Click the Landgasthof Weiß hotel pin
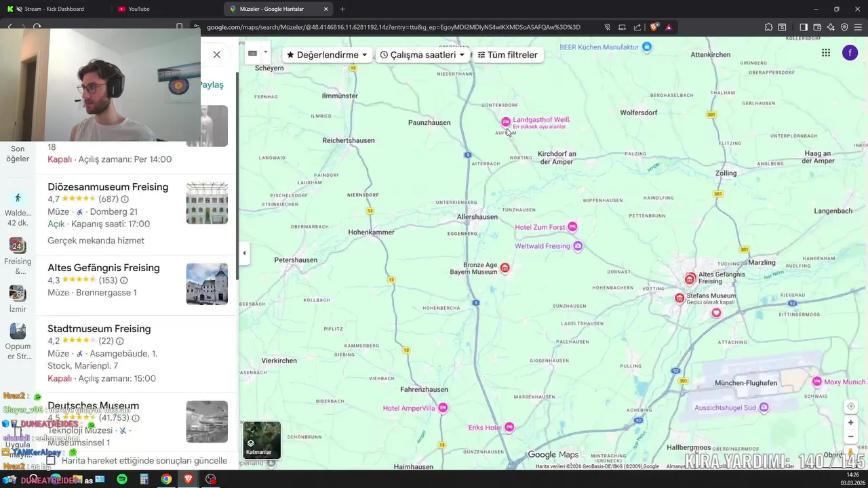 coord(505,122)
